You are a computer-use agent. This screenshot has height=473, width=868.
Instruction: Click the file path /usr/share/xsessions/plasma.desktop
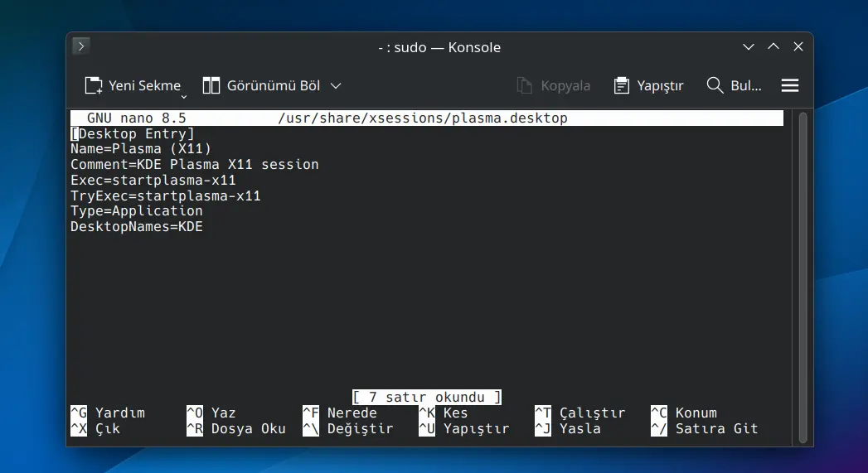click(422, 118)
